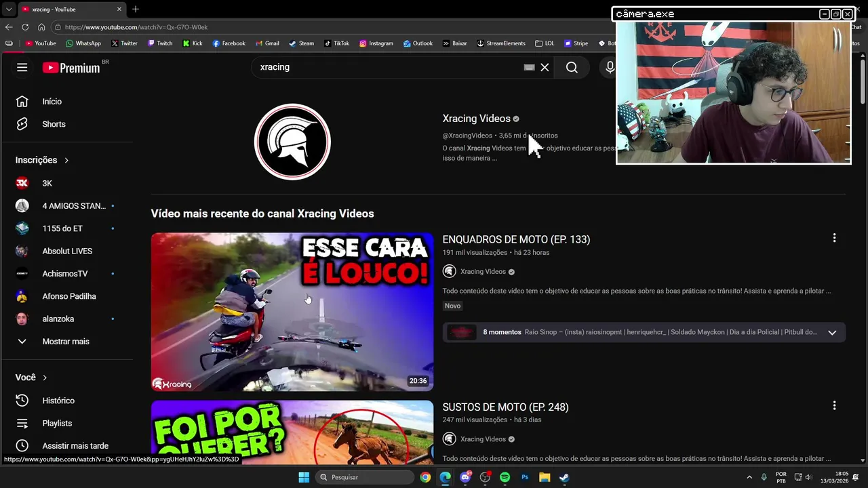Expand the Inscrições section
The image size is (868, 488).
(42, 160)
